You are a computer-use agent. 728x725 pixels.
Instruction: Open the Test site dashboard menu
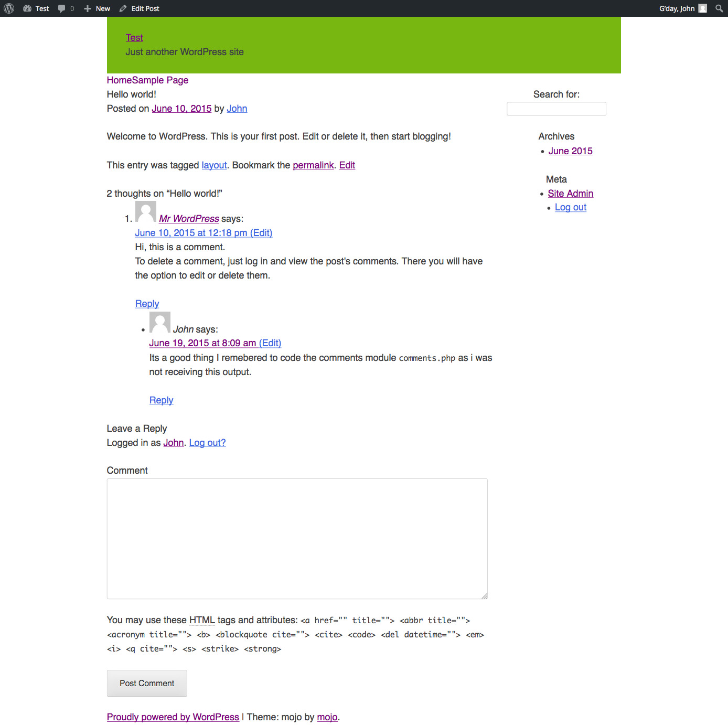pyautogui.click(x=36, y=8)
